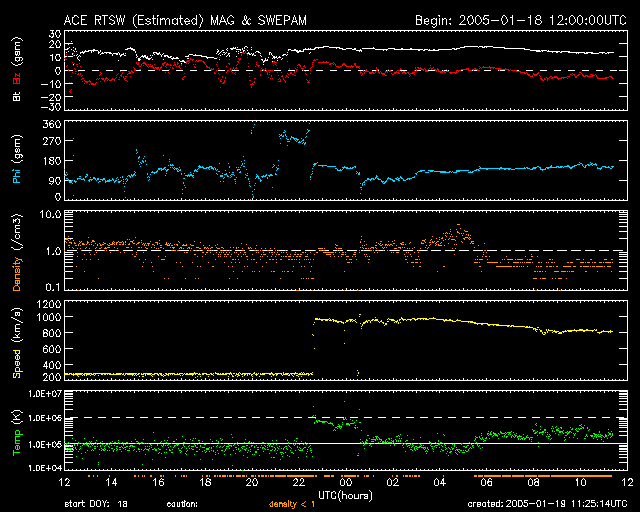Click the "-20" tick on the Bt/Bz axis

point(51,97)
